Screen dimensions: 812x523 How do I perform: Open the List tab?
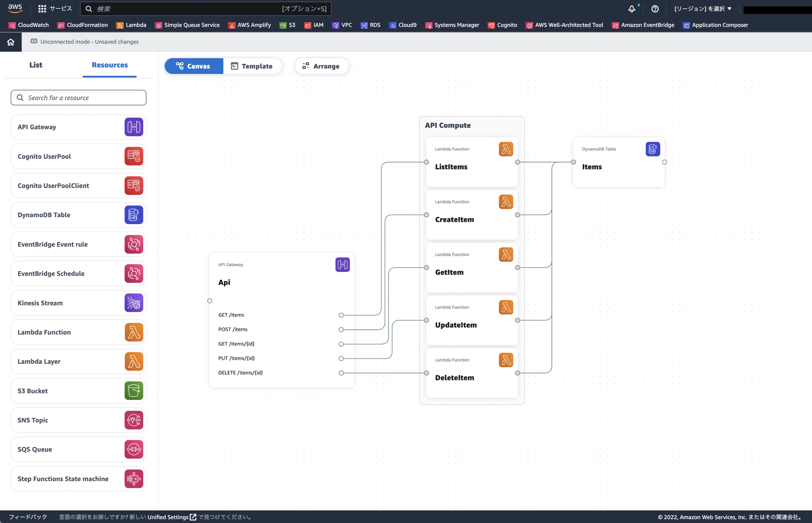(x=36, y=65)
